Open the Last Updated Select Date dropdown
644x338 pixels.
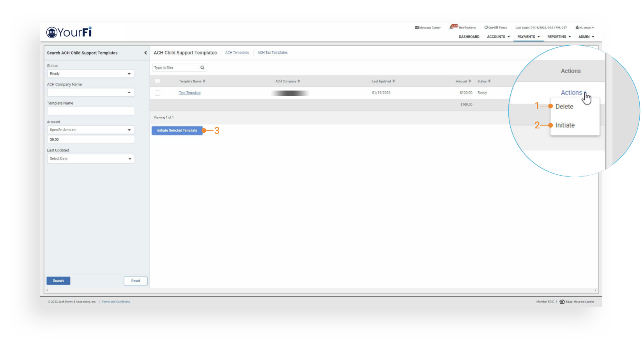click(90, 159)
